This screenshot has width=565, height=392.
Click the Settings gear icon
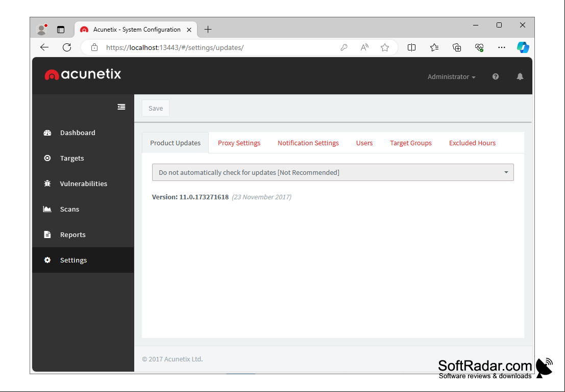click(x=47, y=260)
